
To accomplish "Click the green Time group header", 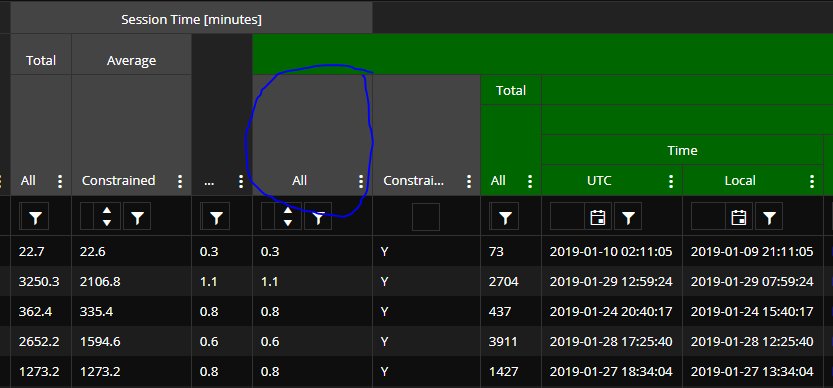I will (x=683, y=150).
